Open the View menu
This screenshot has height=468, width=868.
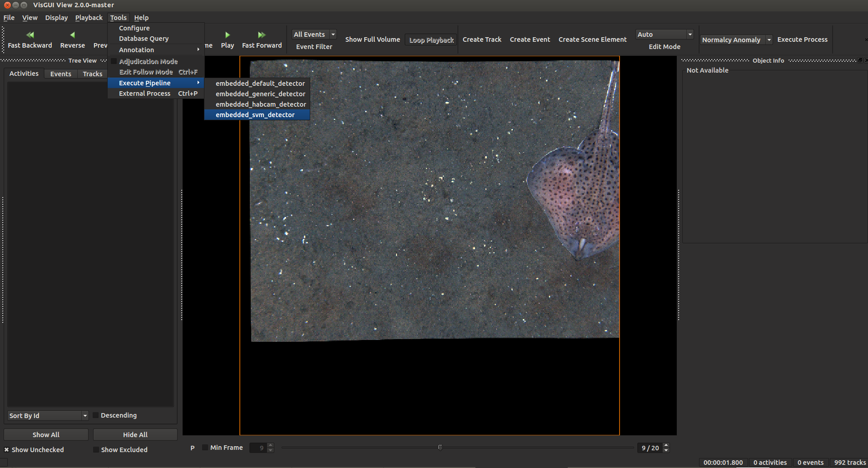[30, 18]
